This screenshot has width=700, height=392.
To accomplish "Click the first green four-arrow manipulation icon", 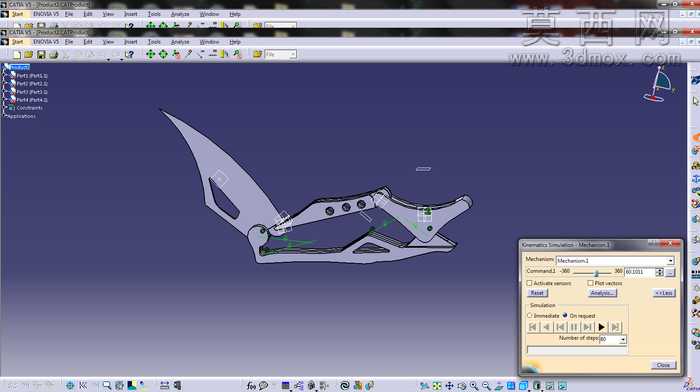I will tap(151, 54).
